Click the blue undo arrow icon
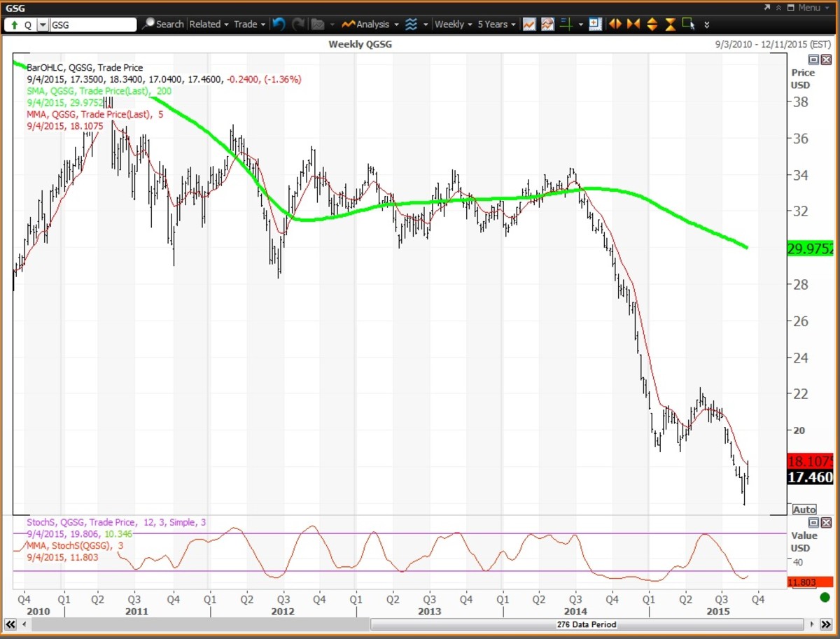Image resolution: width=840 pixels, height=639 pixels. tap(279, 24)
